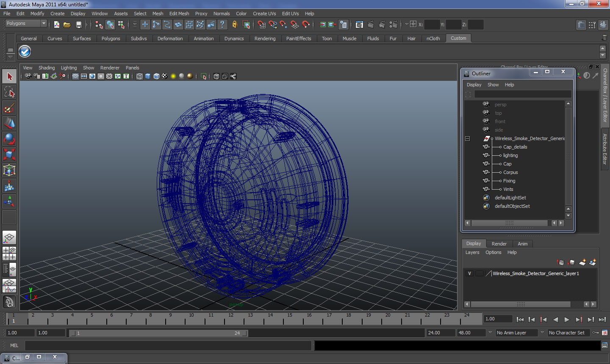Activate the Rotate tool

coord(9,139)
